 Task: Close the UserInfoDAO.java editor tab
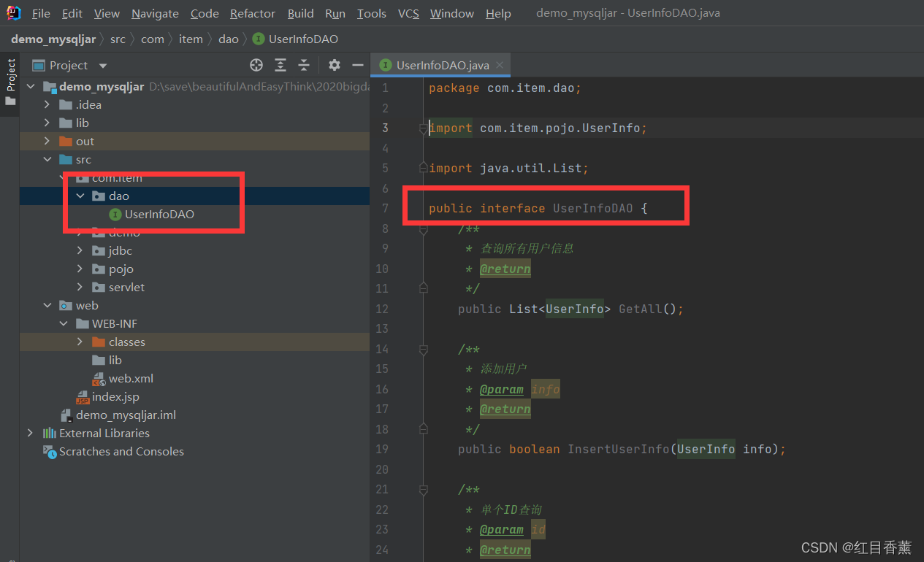(500, 65)
